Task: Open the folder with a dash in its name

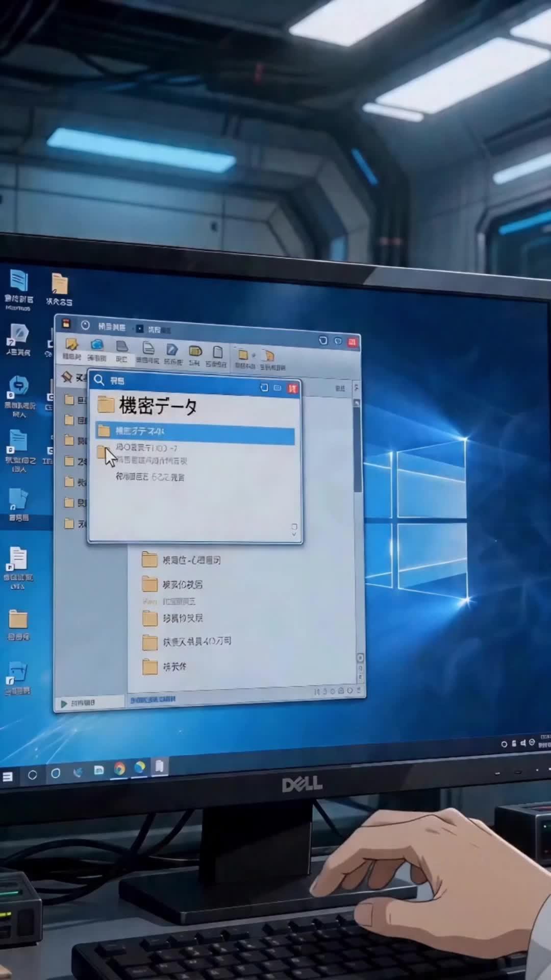Action: 182,559
